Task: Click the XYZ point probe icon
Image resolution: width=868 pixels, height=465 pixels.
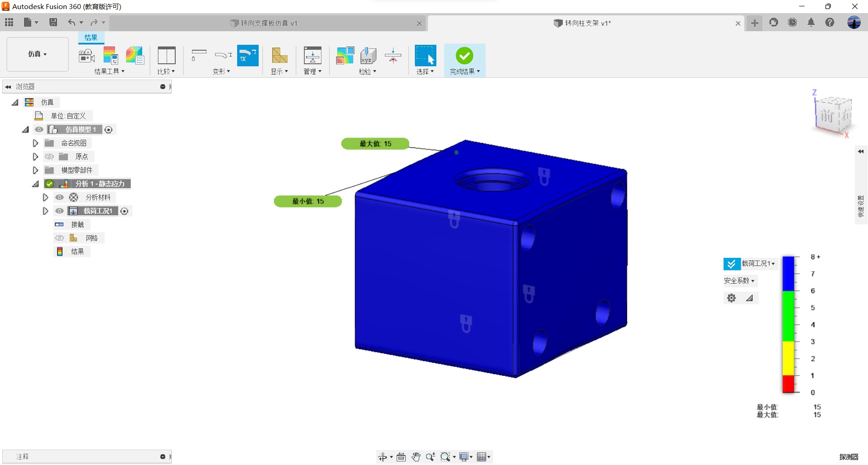Action: tap(368, 56)
